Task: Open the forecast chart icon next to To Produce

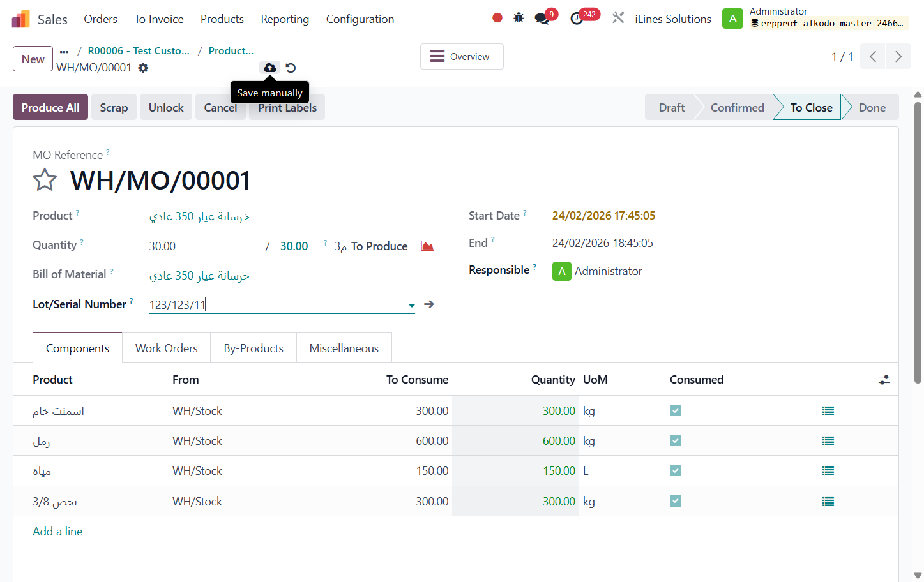Action: click(x=427, y=246)
